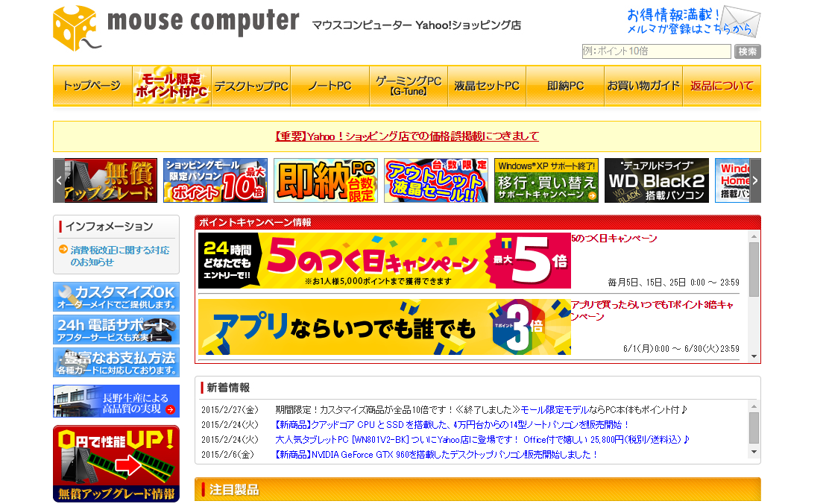
Task: Click news list scroll down arrow
Action: [x=754, y=452]
